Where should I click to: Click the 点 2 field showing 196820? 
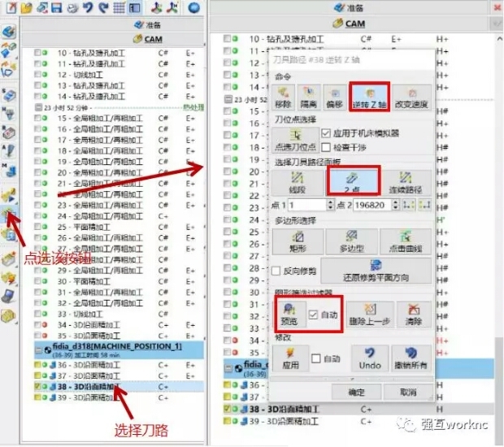point(373,205)
